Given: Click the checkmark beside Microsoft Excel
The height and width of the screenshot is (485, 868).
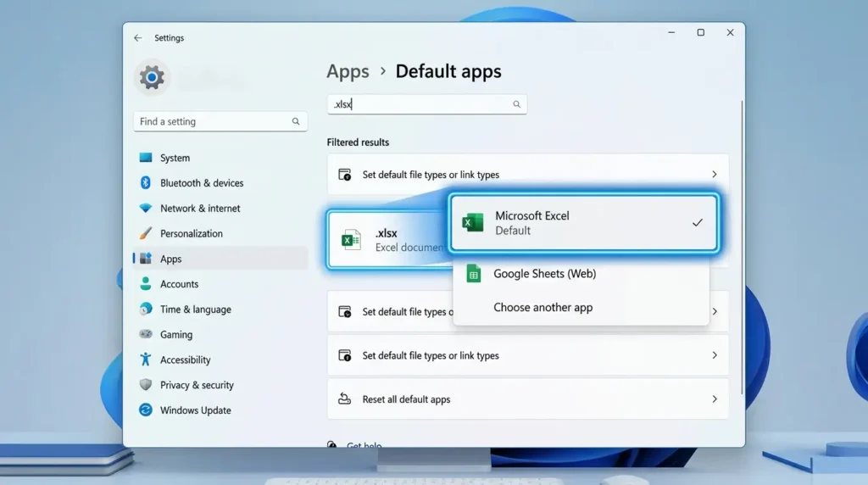Looking at the screenshot, I should pyautogui.click(x=698, y=222).
